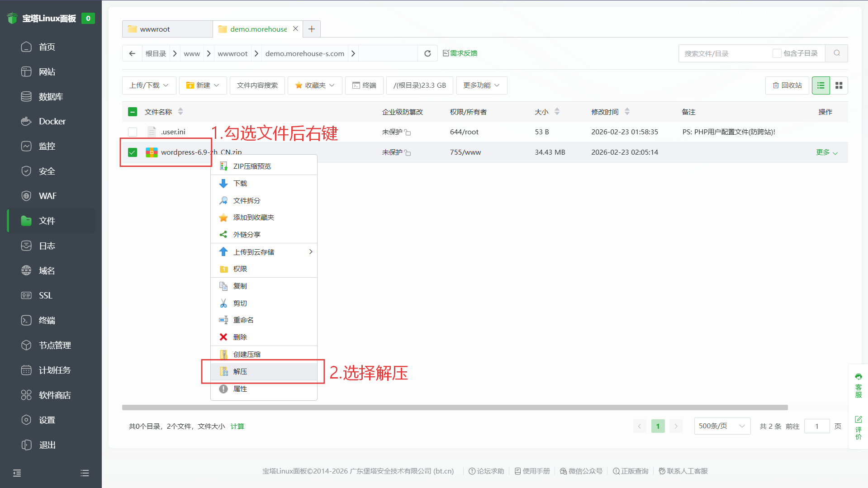
Task: Click the search file/directory input field
Action: (x=724, y=53)
